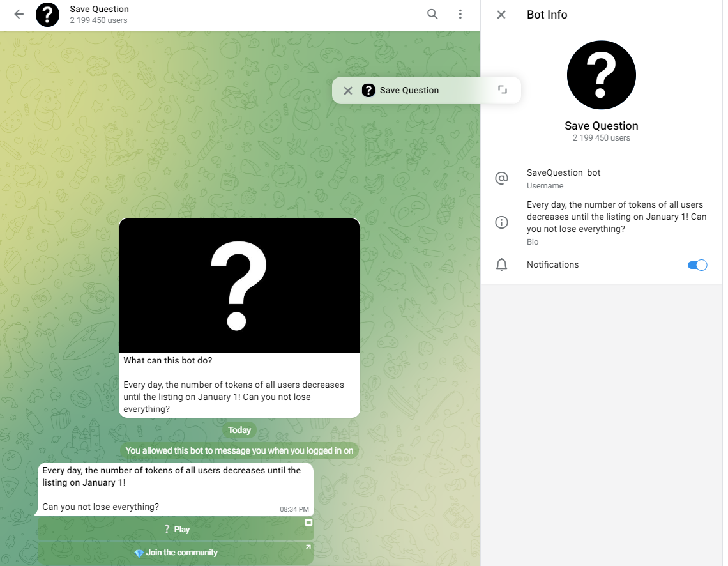The height and width of the screenshot is (566, 728).
Task: Select the SaveQuestion_bot username
Action: [x=563, y=172]
